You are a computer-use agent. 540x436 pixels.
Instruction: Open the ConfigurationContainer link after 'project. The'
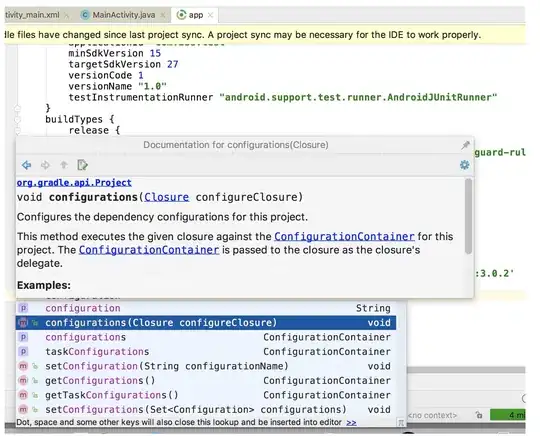point(149,250)
